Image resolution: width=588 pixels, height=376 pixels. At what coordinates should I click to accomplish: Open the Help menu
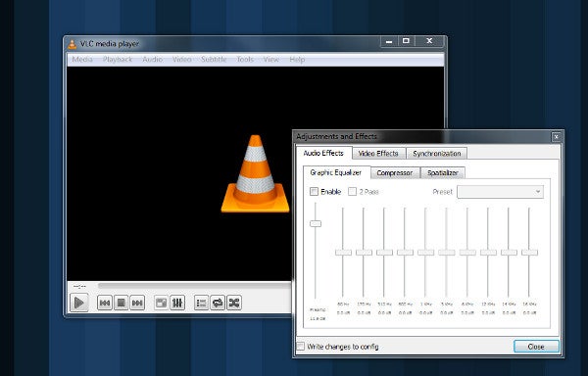[x=297, y=60]
